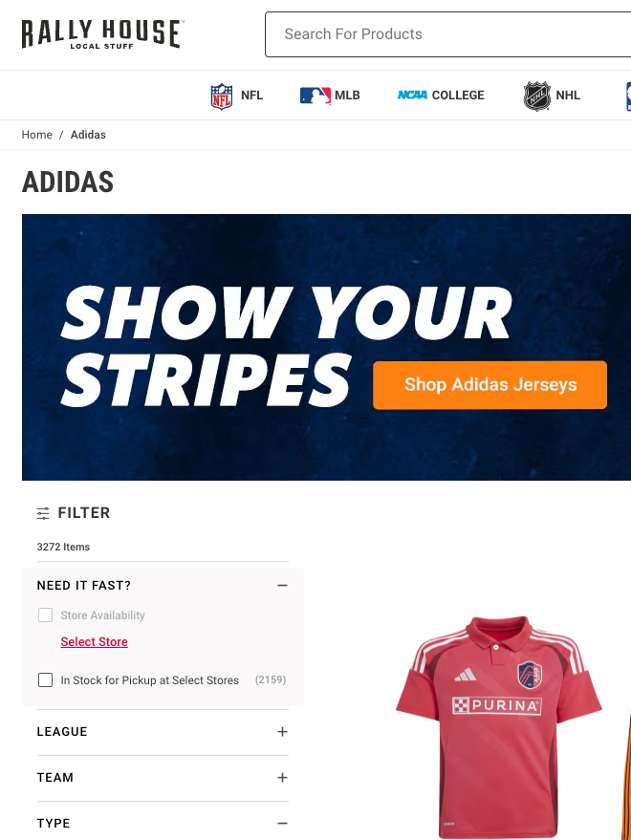Open the MLB navigation menu
631x840 pixels.
[347, 96]
